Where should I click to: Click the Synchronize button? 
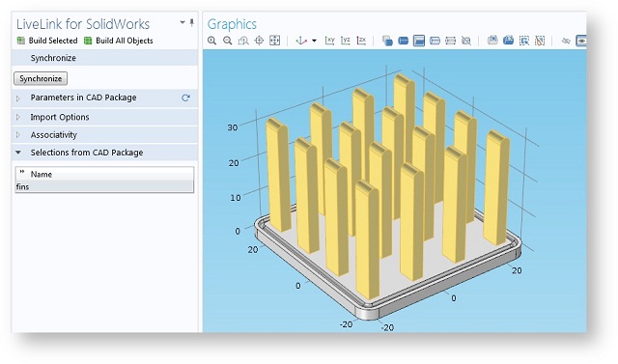click(x=41, y=78)
